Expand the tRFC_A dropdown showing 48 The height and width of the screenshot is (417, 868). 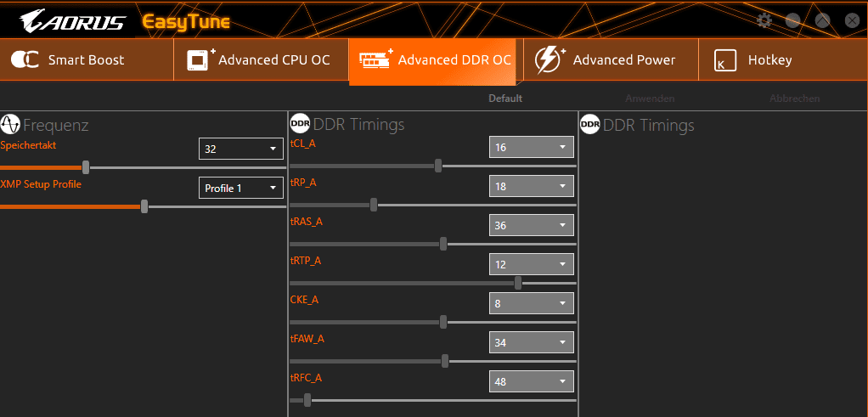(532, 381)
